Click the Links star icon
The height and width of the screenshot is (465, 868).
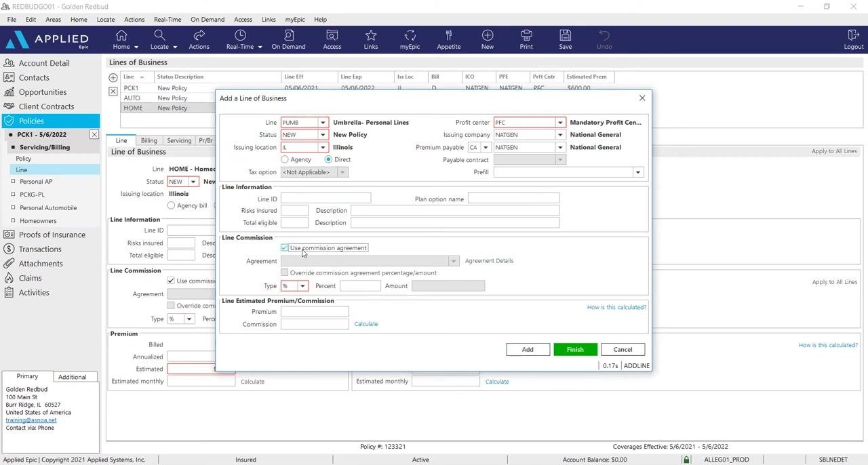pos(371,35)
